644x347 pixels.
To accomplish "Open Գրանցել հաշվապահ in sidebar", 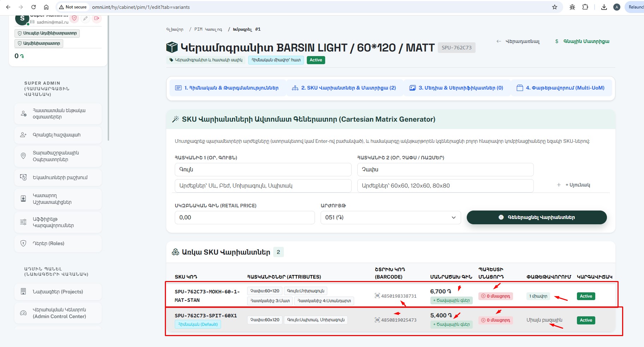I will point(58,135).
